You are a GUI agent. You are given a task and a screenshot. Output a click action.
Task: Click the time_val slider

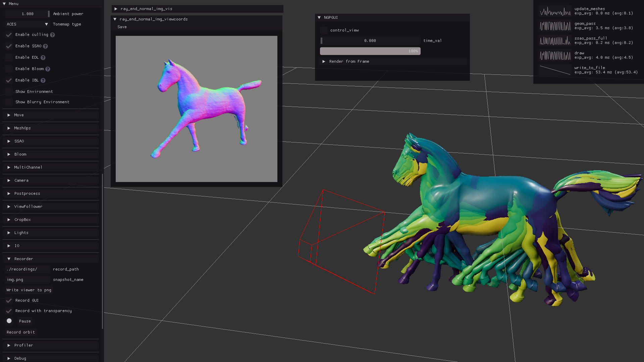click(x=370, y=41)
